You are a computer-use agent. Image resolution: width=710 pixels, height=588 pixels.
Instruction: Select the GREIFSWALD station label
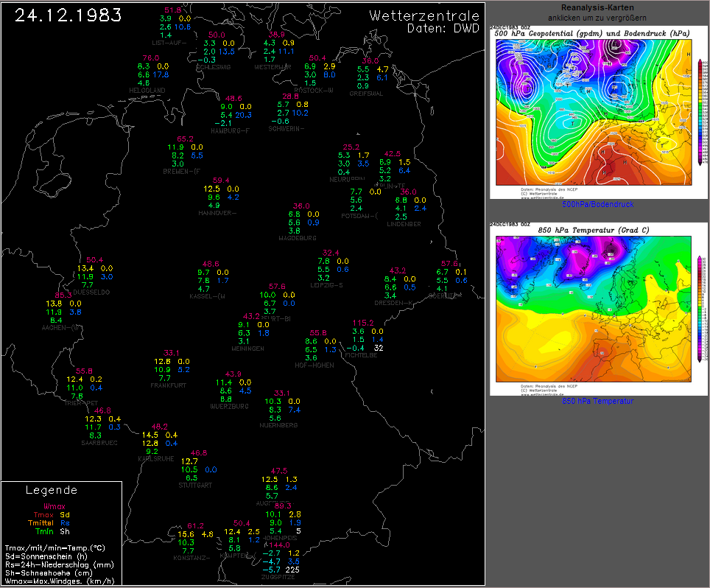click(x=366, y=94)
